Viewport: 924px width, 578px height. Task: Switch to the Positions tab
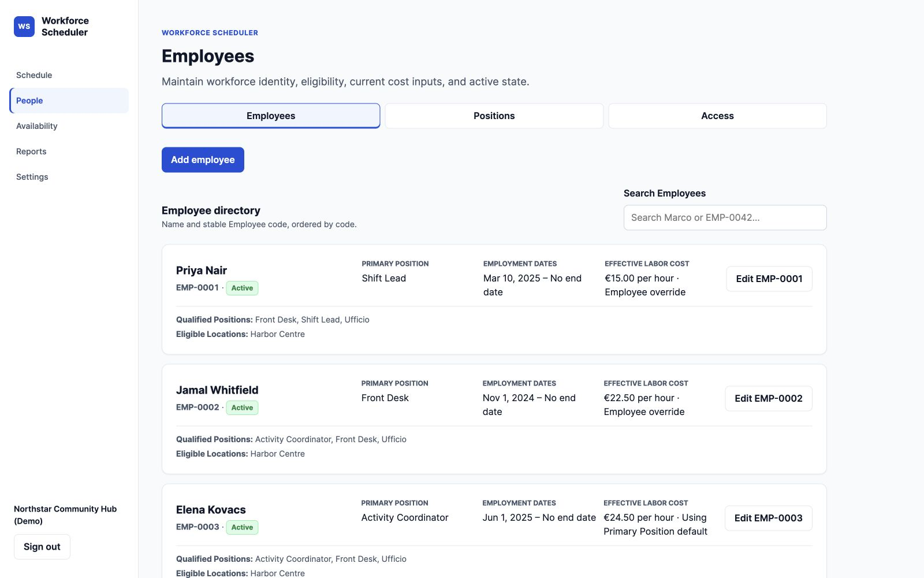tap(494, 116)
